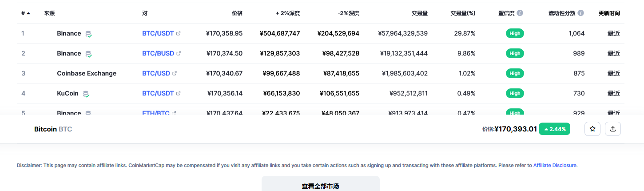Click reserve-verified icon beside Binance in row 1
Image resolution: width=644 pixels, height=191 pixels.
click(x=89, y=34)
